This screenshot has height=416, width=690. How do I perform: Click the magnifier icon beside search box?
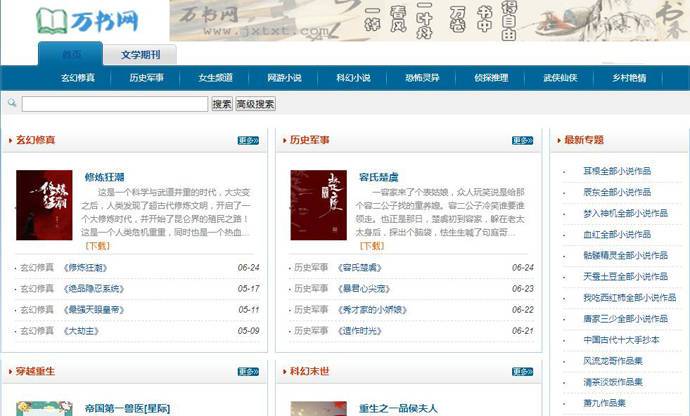(x=11, y=103)
